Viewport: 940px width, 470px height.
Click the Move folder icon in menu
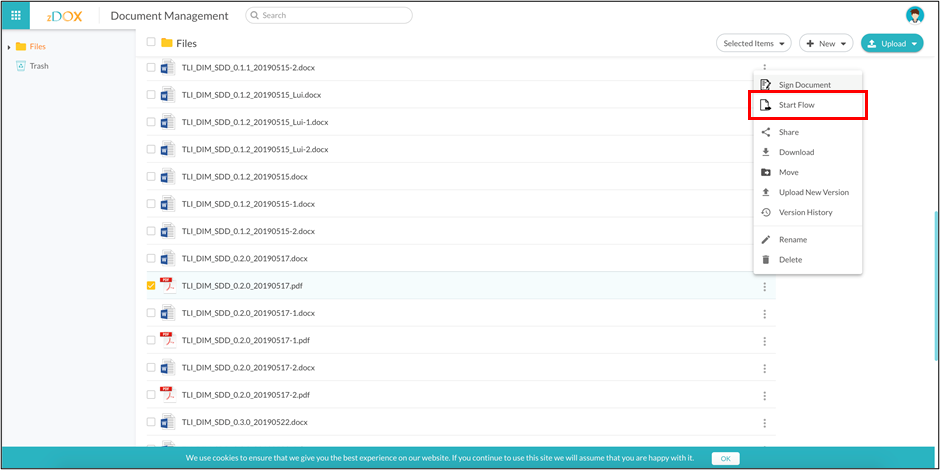(x=766, y=173)
